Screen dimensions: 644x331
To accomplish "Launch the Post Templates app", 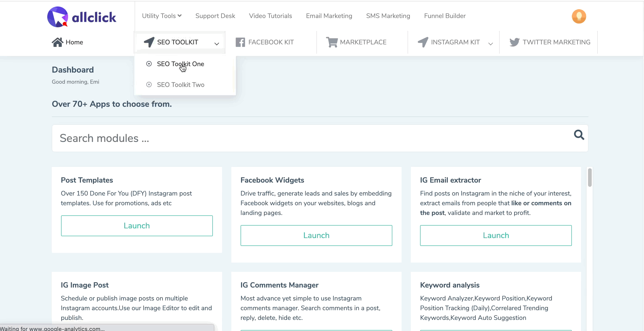I will (x=137, y=226).
